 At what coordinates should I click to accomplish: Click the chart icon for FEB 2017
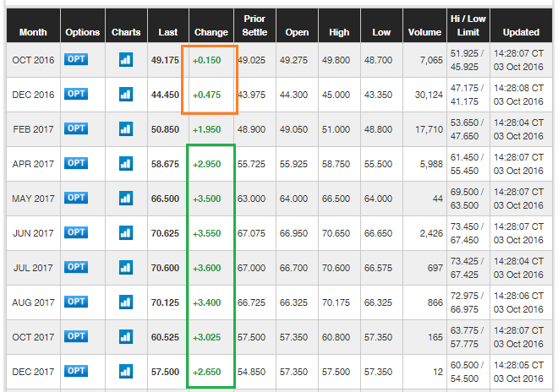click(125, 128)
